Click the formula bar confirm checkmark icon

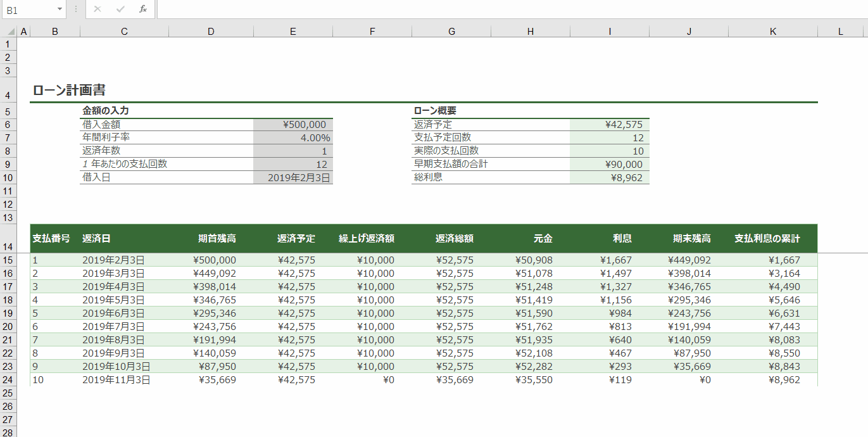[120, 9]
